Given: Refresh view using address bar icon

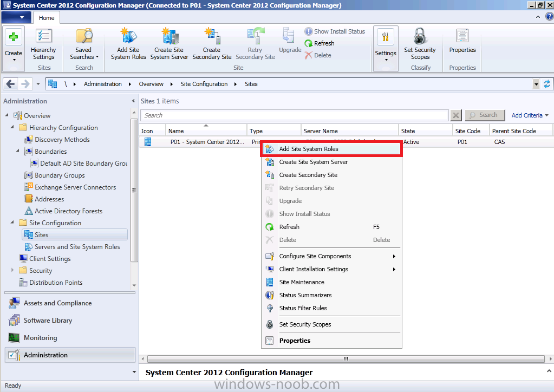Looking at the screenshot, I should pos(546,84).
